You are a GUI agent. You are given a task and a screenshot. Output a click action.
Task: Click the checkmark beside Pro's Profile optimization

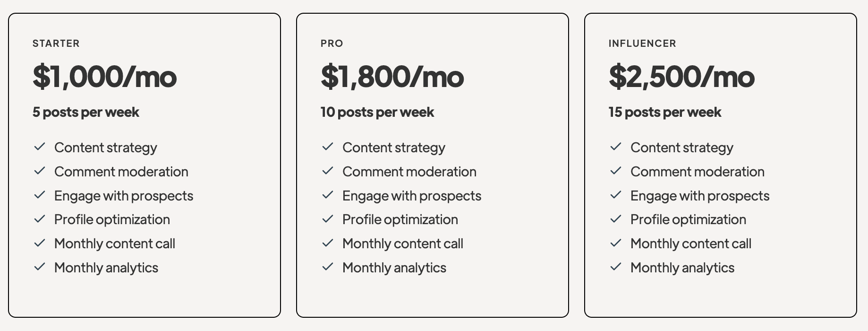tap(328, 219)
